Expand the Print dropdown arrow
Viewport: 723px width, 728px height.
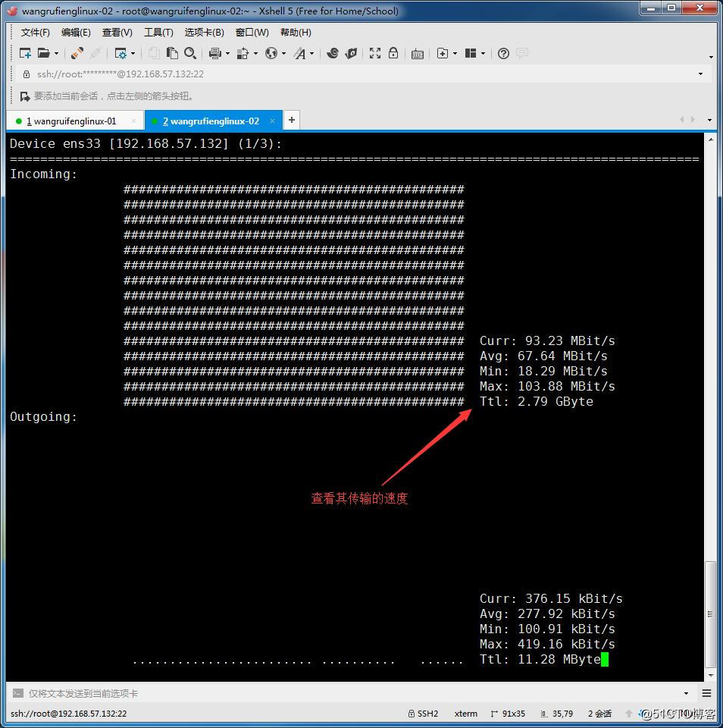227,54
